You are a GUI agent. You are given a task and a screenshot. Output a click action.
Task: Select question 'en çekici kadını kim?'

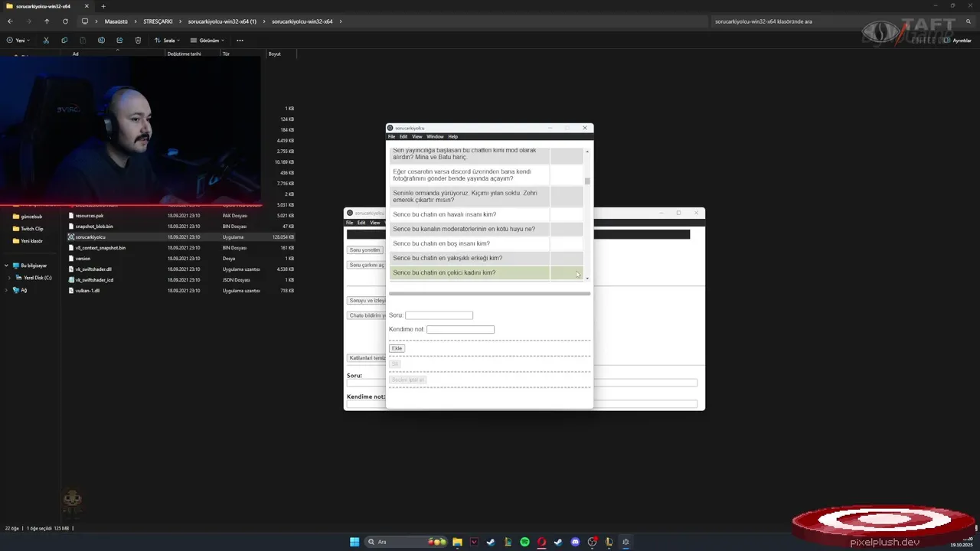(x=486, y=272)
